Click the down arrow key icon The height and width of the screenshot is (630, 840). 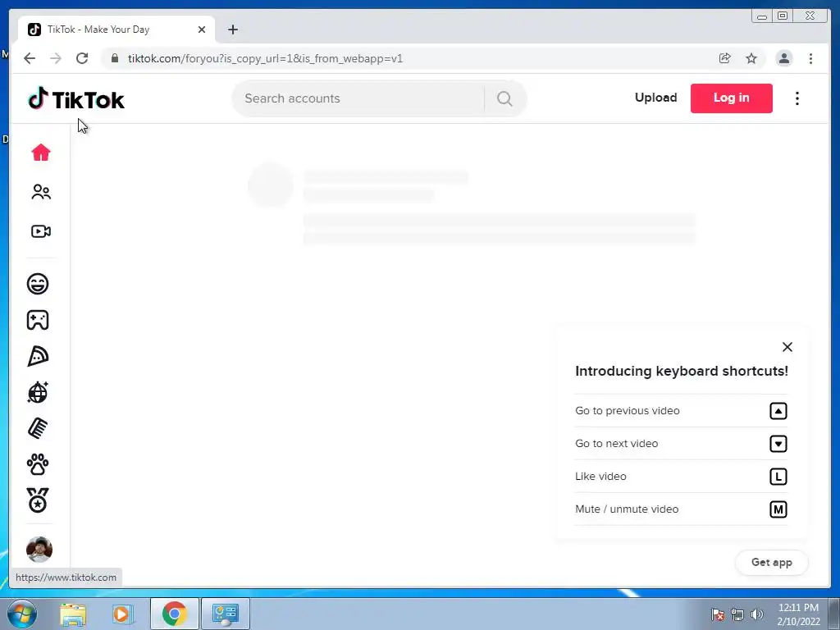778,444
